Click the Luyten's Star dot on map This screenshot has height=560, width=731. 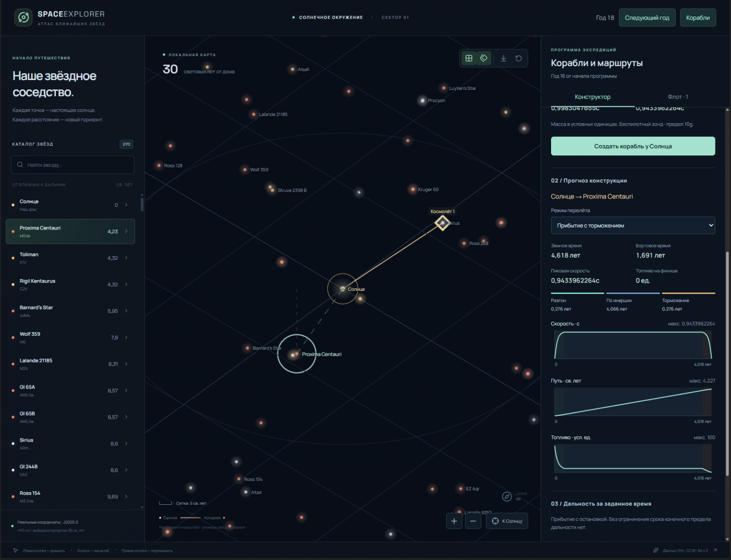(x=444, y=88)
